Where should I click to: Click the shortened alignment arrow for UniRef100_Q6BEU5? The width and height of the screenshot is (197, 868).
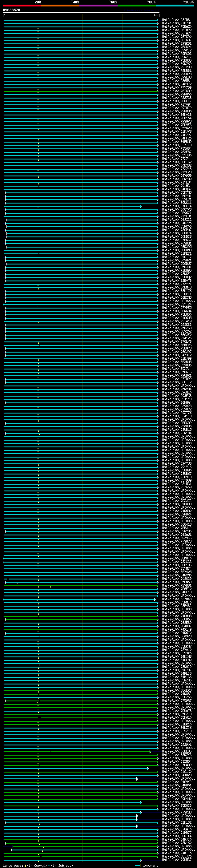click(78, 751)
